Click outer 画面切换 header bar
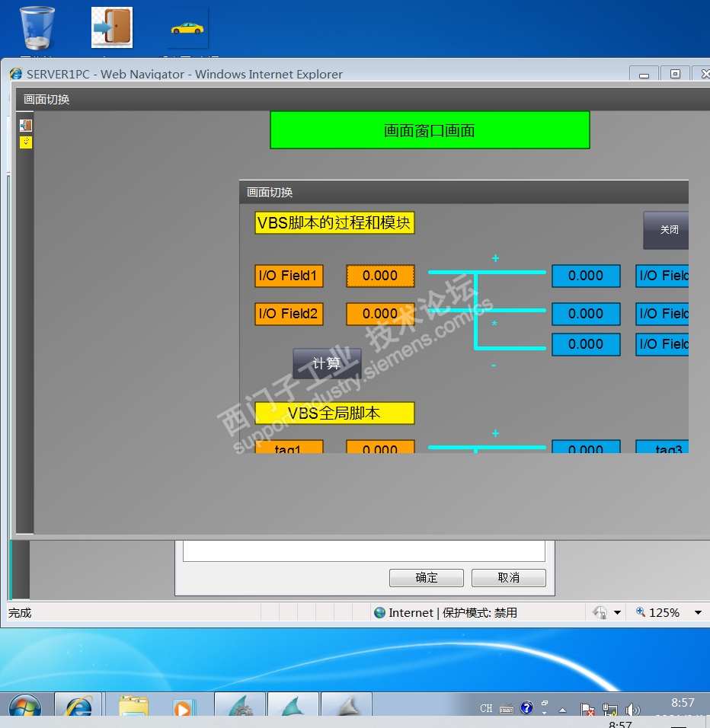 tap(362, 99)
